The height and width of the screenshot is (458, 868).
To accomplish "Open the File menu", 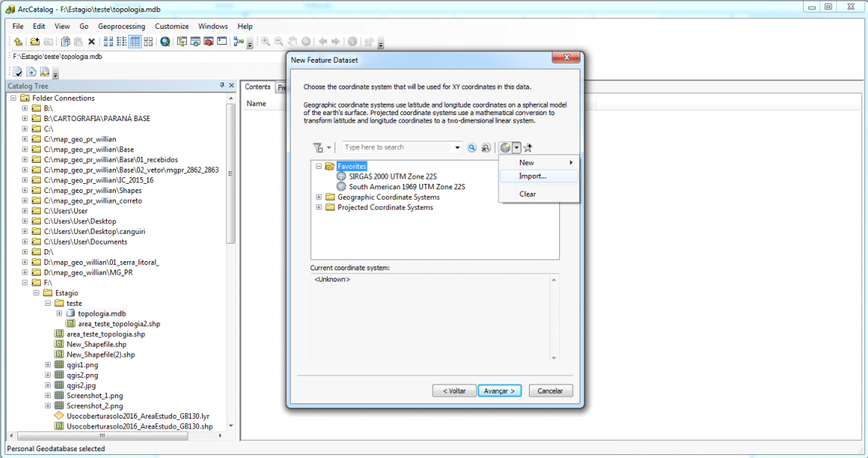I will point(17,26).
